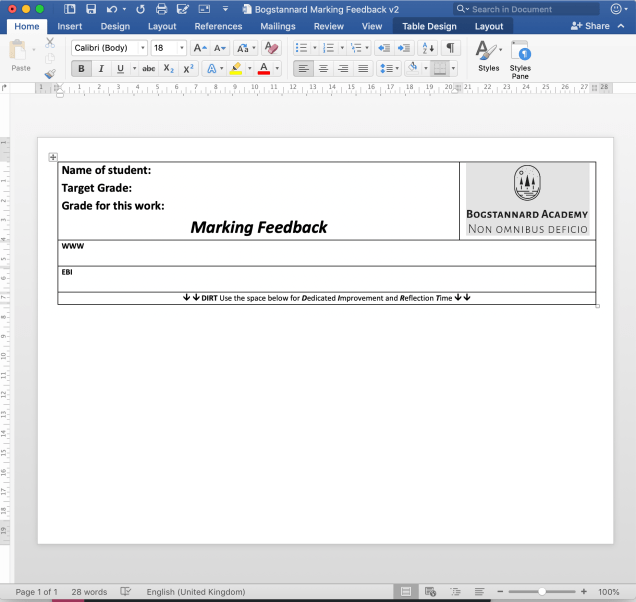Select Center alignment
The height and width of the screenshot is (602, 636).
pyautogui.click(x=323, y=69)
